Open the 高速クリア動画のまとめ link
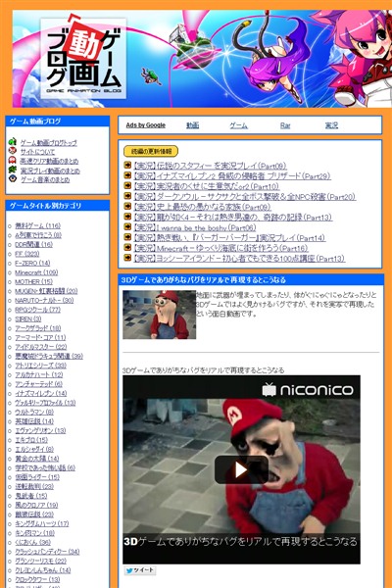 click(x=50, y=162)
